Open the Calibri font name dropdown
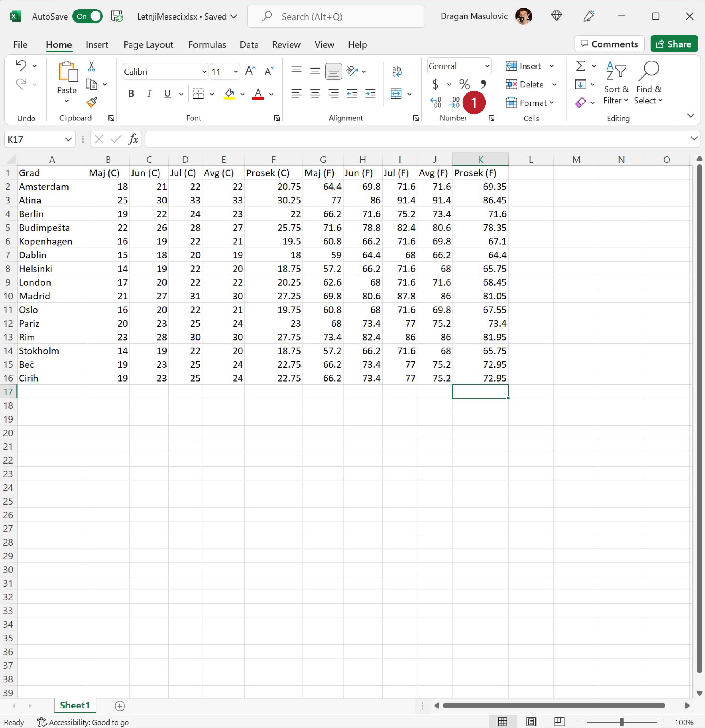 (x=204, y=72)
